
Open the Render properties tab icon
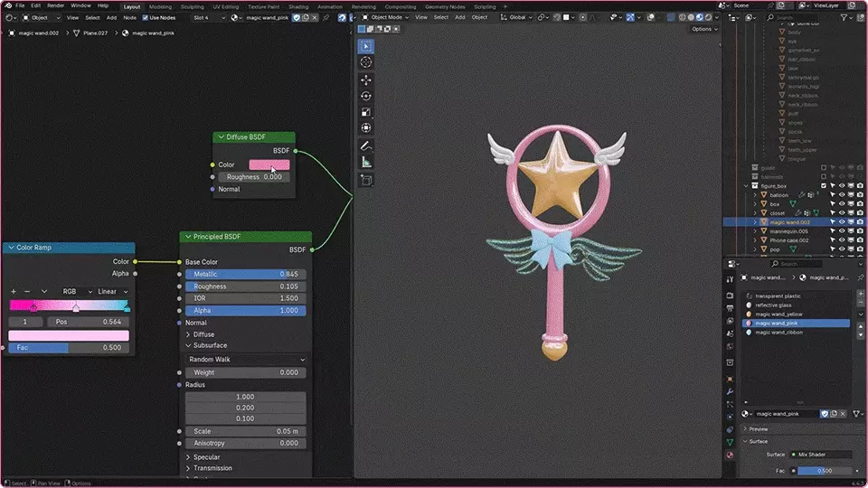[730, 296]
